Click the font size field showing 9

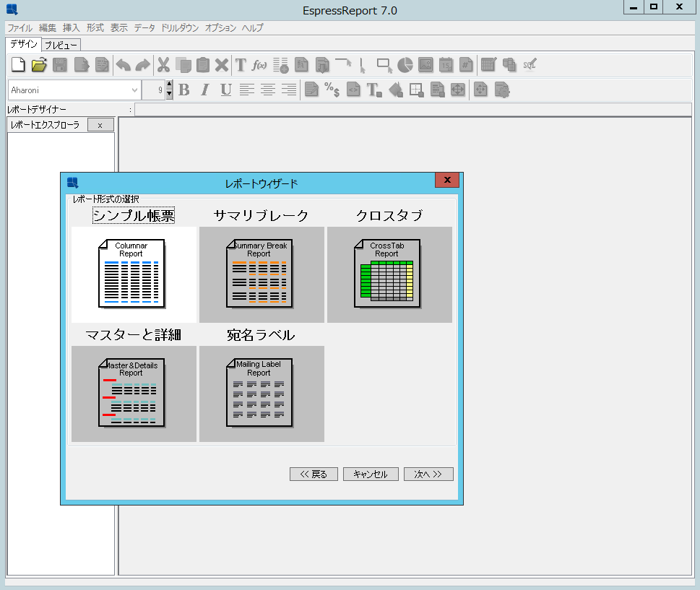pos(154,90)
